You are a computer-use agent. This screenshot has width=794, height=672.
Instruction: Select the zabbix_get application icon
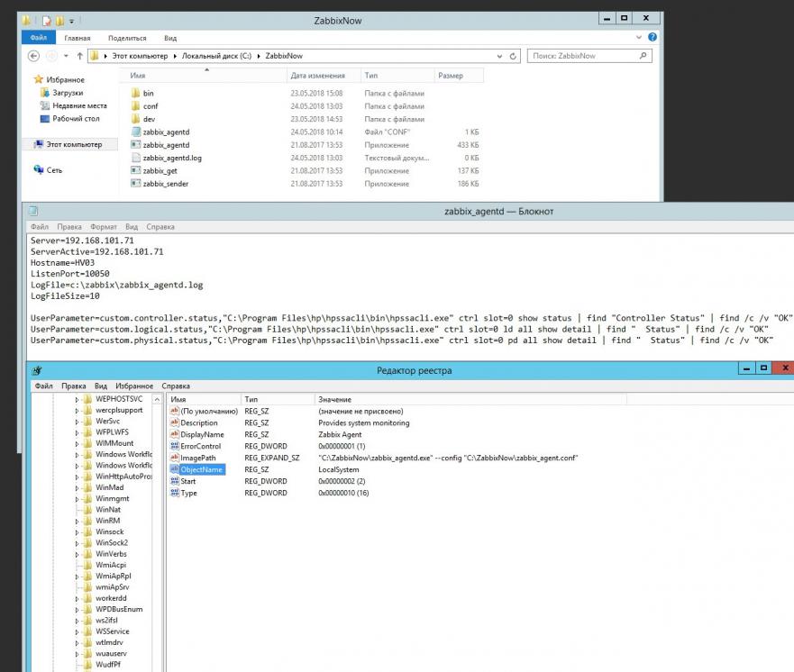point(136,170)
